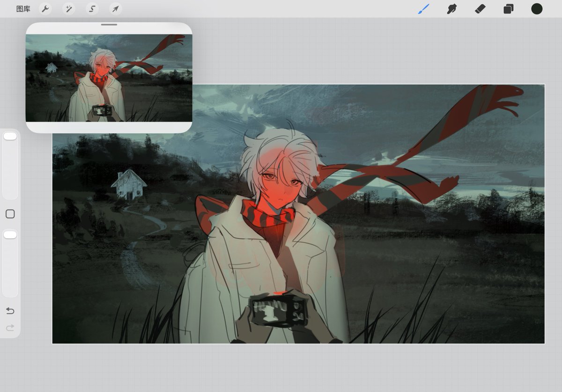Open the color picker circle
The image size is (562, 392).
tap(537, 9)
